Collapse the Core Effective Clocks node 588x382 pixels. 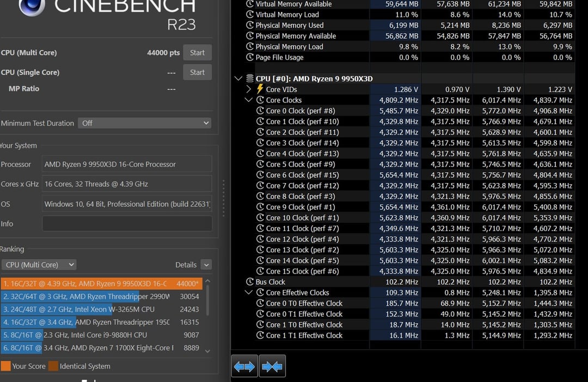[x=249, y=292]
